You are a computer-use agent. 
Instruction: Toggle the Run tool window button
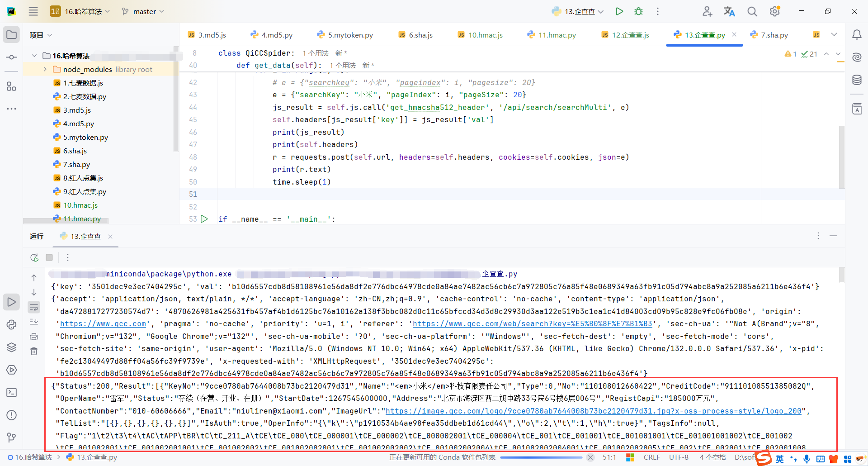pyautogui.click(x=12, y=302)
